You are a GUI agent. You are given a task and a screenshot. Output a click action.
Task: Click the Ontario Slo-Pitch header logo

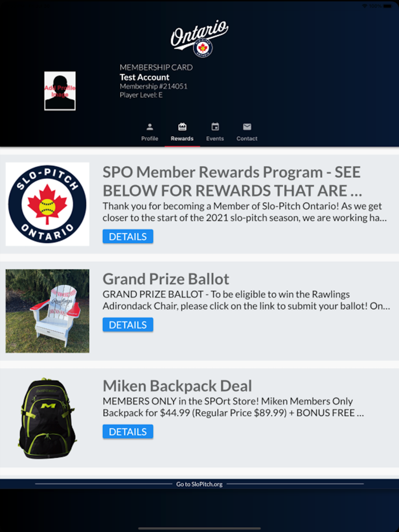(199, 38)
